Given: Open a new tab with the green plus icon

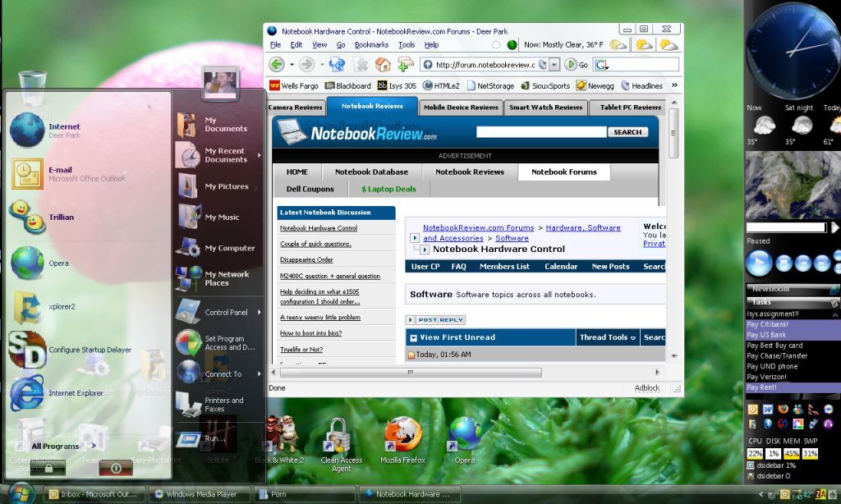Looking at the screenshot, I should point(405,65).
